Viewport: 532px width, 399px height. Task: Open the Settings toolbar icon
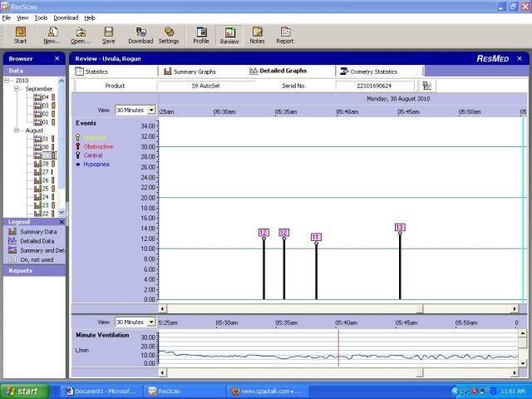pos(169,35)
